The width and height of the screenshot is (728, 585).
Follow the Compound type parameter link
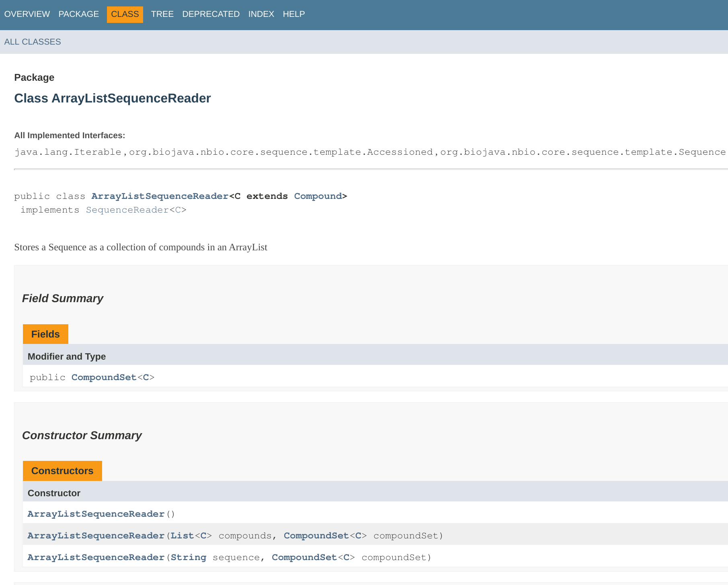[318, 196]
